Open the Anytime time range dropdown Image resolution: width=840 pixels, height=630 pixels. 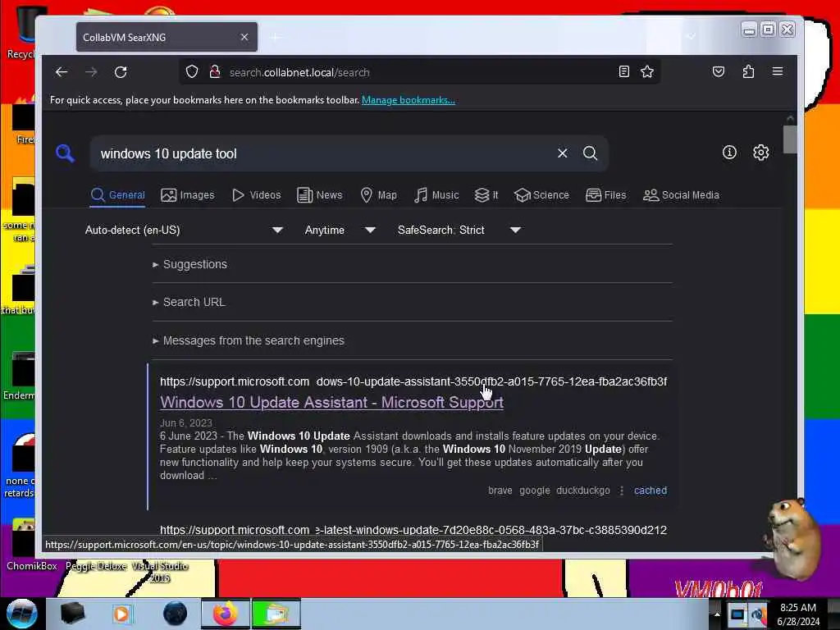340,230
